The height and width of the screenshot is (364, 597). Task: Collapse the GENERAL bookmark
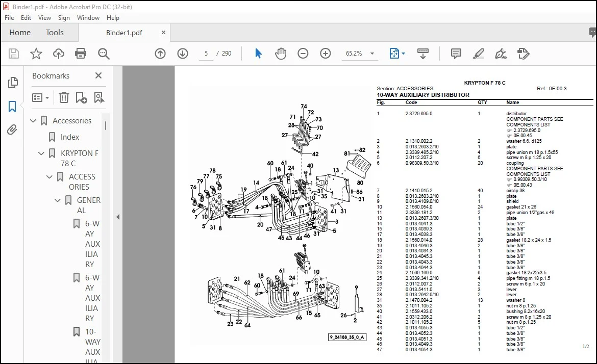pos(58,200)
